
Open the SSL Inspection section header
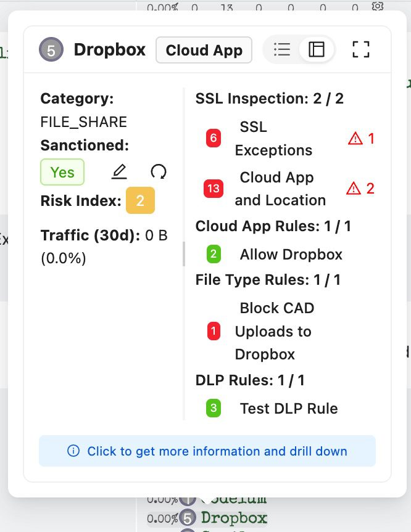click(x=269, y=99)
